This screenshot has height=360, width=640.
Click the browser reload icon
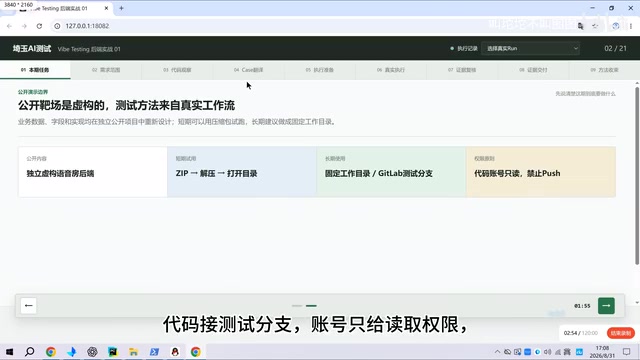pos(39,26)
